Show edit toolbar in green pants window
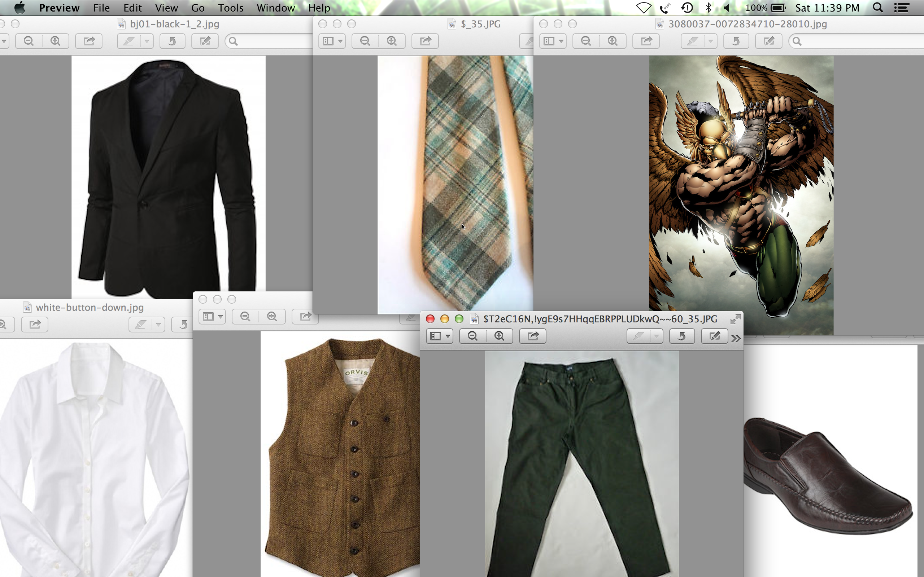 point(714,336)
